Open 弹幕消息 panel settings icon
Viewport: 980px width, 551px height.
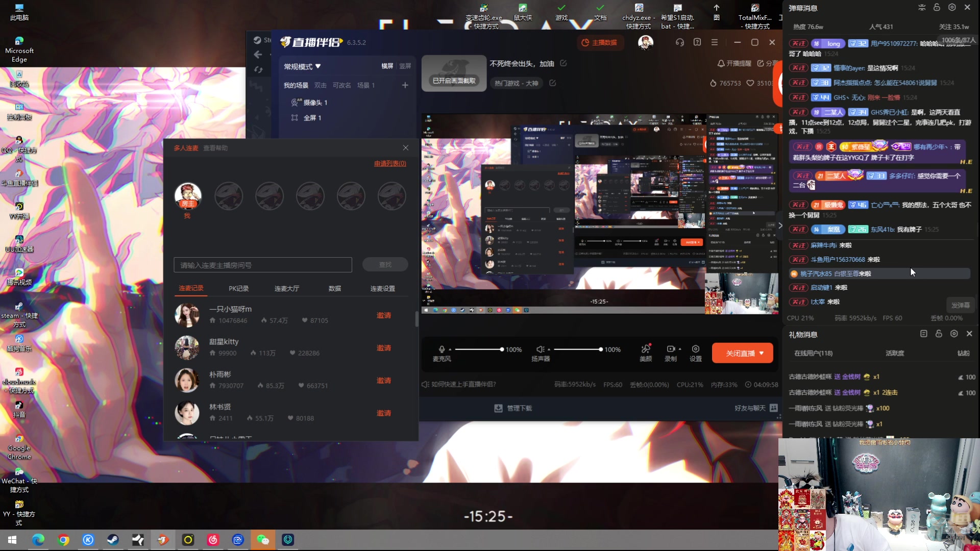tap(952, 7)
